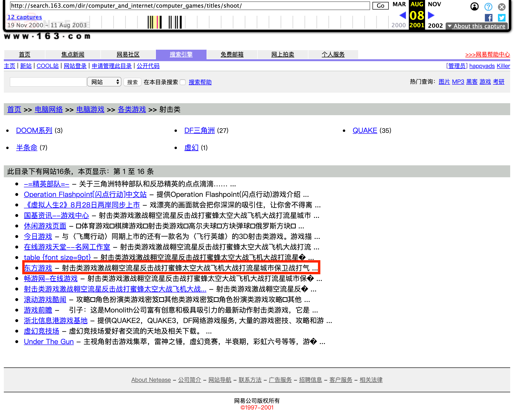The width and height of the screenshot is (514, 420).
Task: Open the 网站登录 link
Action: (x=75, y=66)
